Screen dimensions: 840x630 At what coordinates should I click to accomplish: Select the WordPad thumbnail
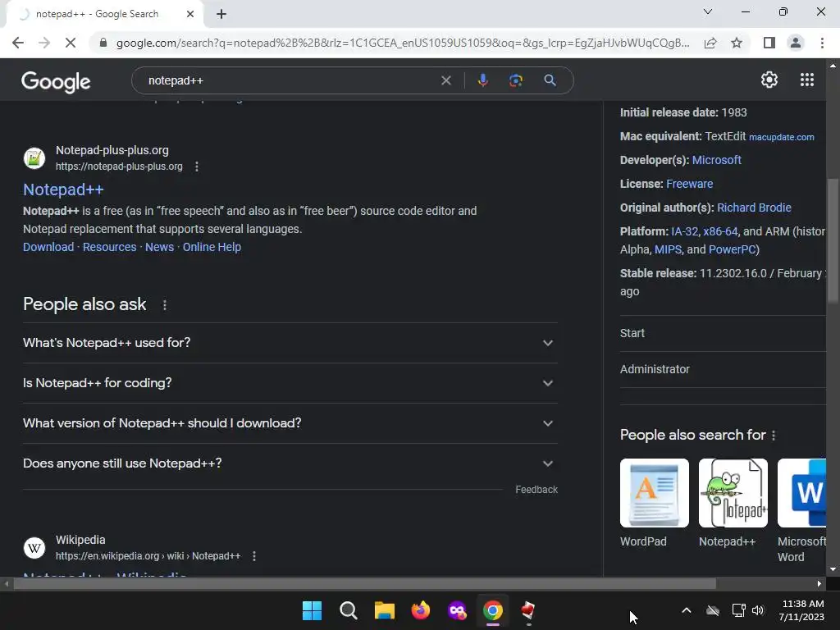point(654,493)
